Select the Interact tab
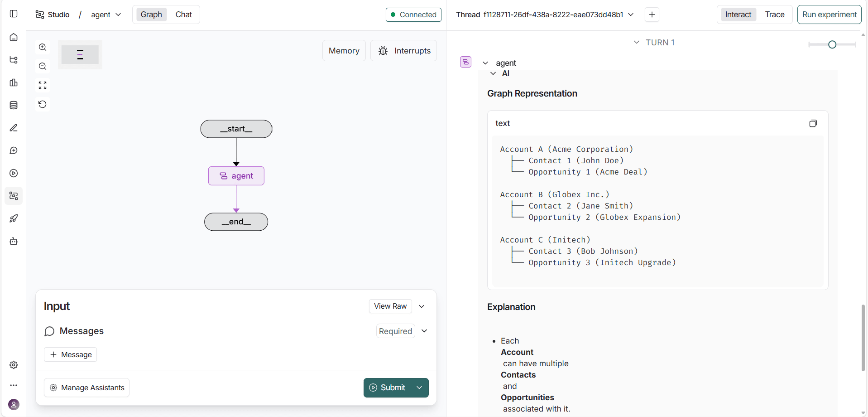Viewport: 868px width, 417px height. pos(738,15)
